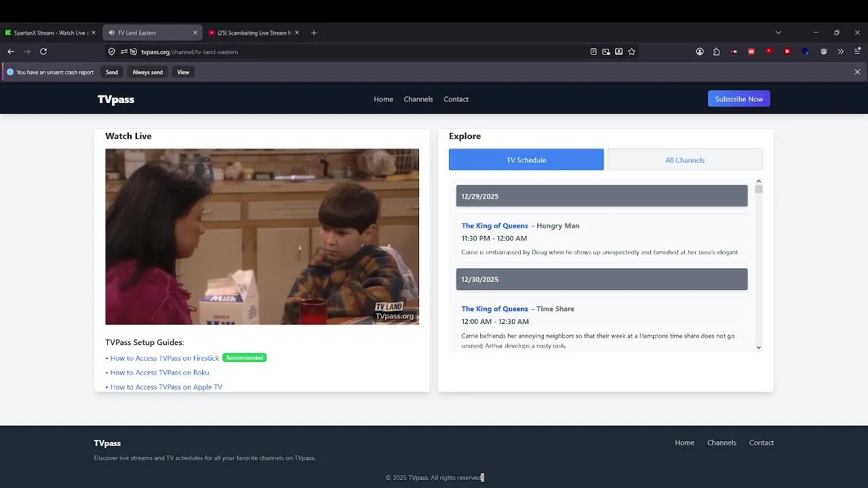868x488 pixels.
Task: Click the green Recommended badge
Action: pyautogui.click(x=245, y=358)
